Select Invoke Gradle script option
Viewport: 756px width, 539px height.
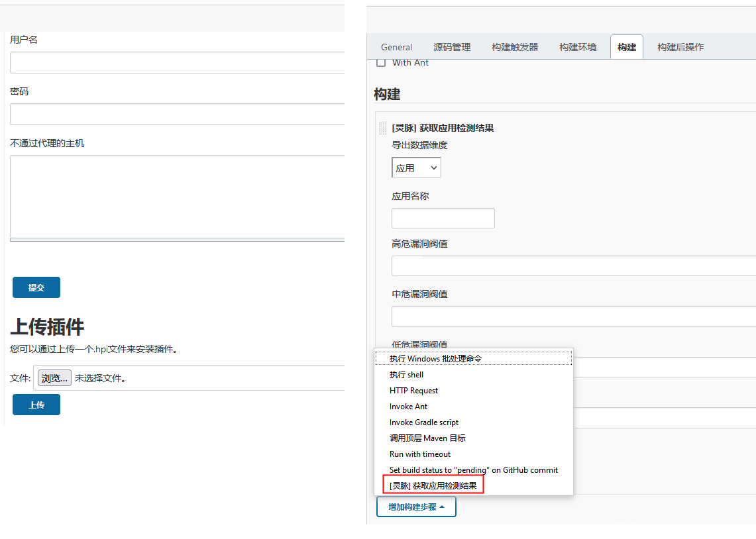click(x=424, y=422)
